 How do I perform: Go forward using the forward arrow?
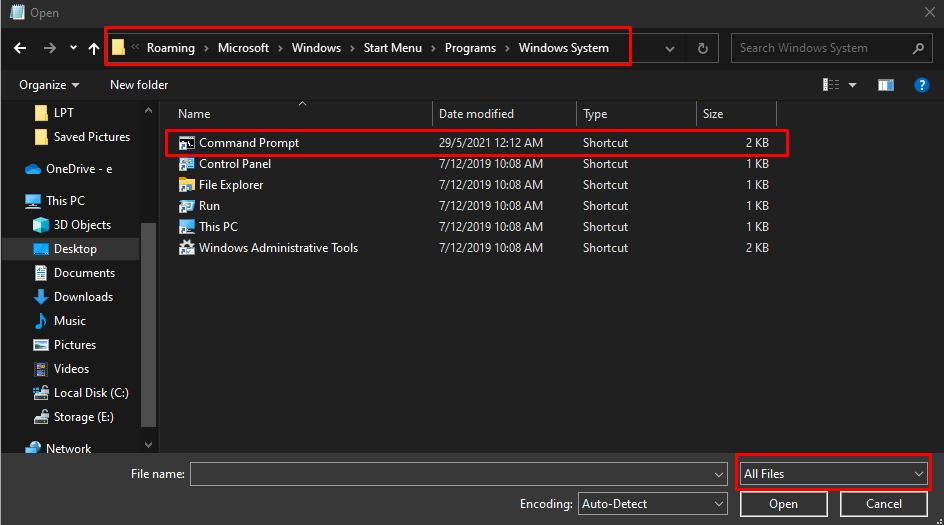click(50, 48)
